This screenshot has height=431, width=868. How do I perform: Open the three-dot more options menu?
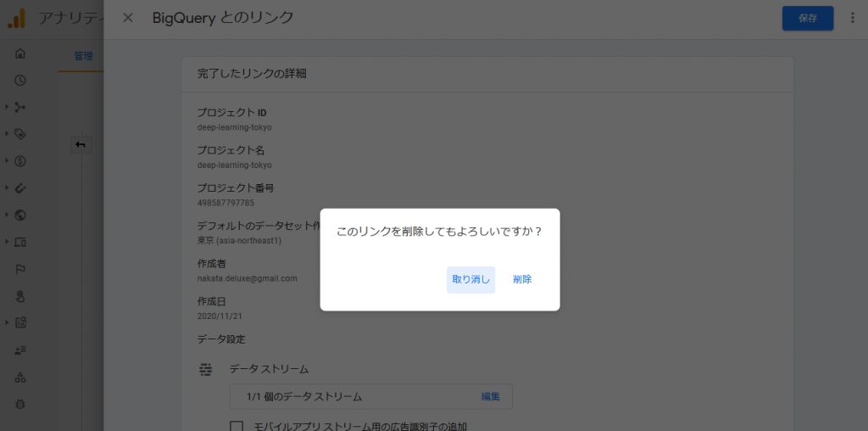click(852, 19)
